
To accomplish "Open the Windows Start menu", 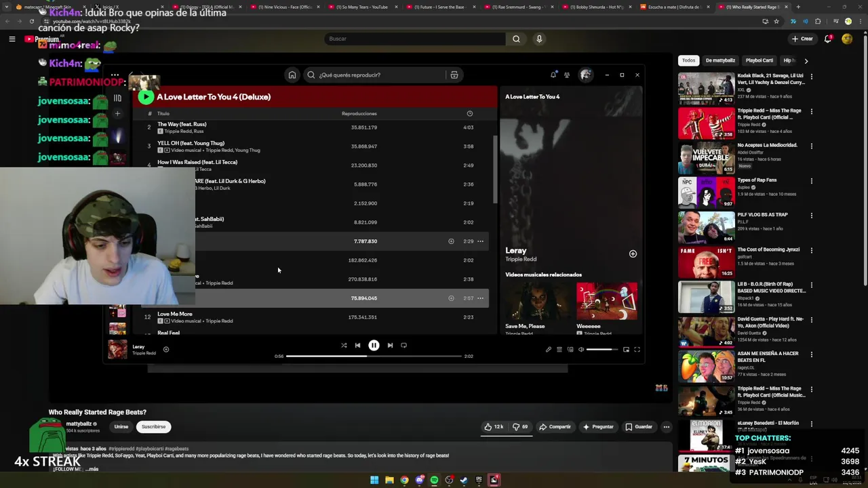I will pos(374,480).
